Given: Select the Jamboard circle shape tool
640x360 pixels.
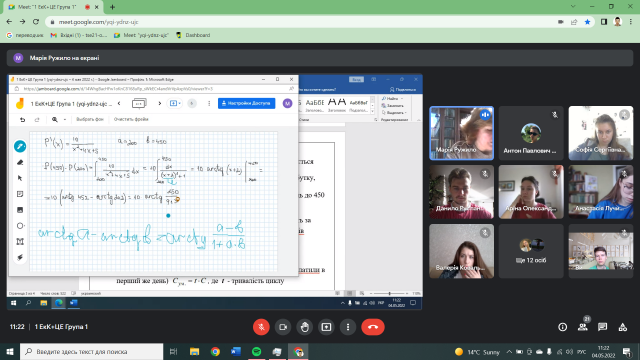Looking at the screenshot, I should point(20,226).
